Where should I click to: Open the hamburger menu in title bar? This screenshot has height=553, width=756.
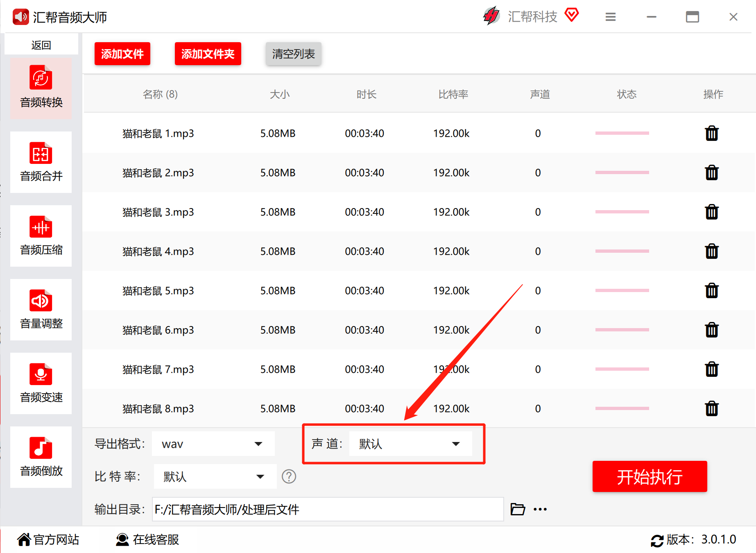tap(611, 17)
